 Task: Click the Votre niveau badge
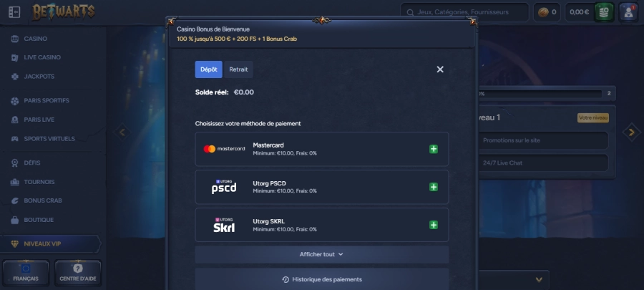click(593, 118)
